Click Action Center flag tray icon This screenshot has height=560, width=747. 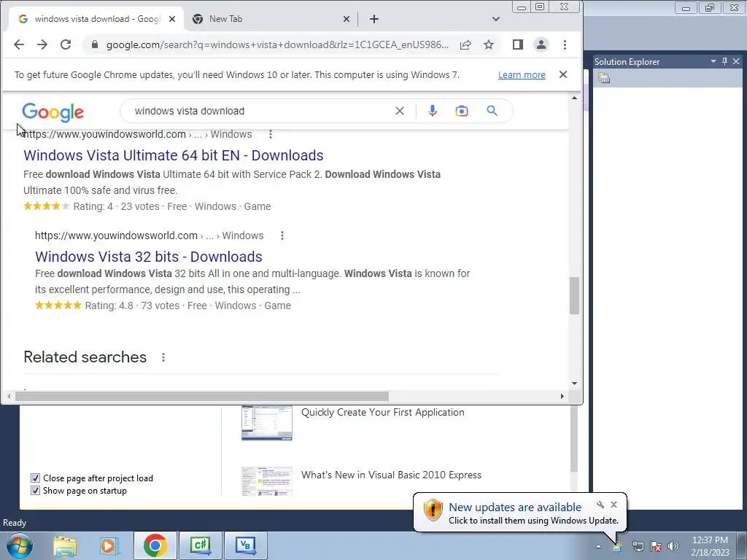(x=656, y=546)
